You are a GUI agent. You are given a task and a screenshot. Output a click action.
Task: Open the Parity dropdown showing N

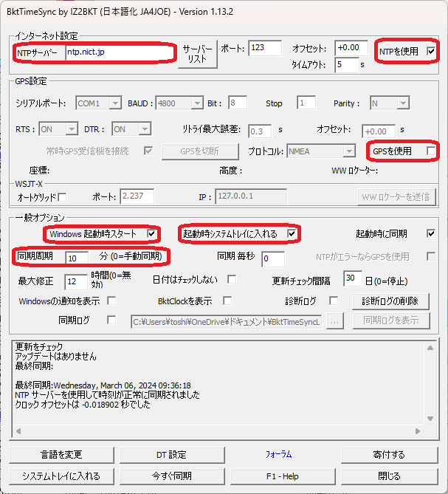click(390, 103)
